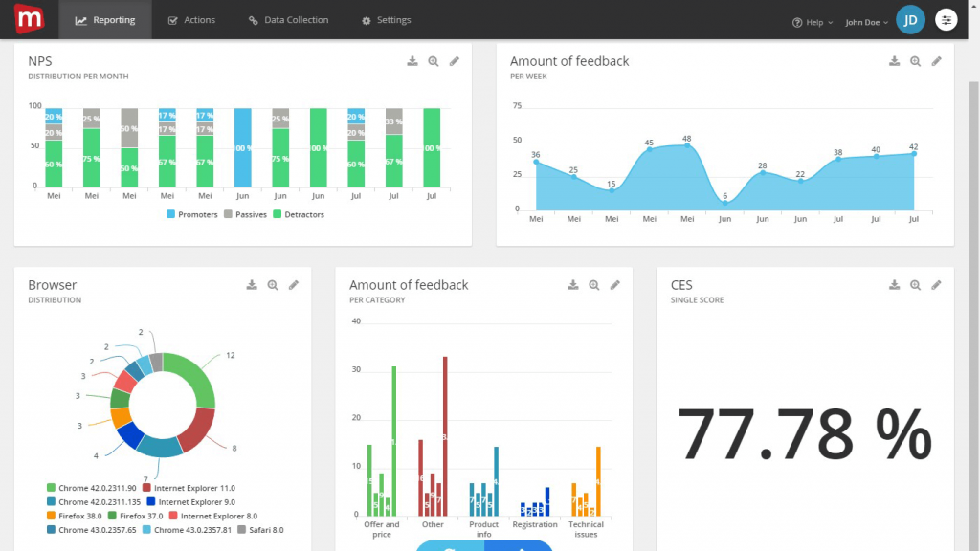Magnify the Amount of feedback per week chart

tap(916, 61)
